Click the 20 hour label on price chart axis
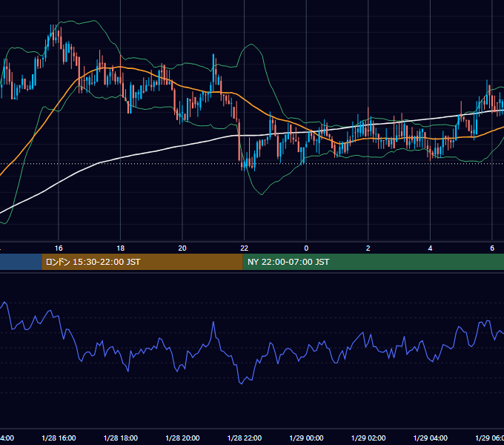Image resolution: width=504 pixels, height=445 pixels. pyautogui.click(x=182, y=248)
